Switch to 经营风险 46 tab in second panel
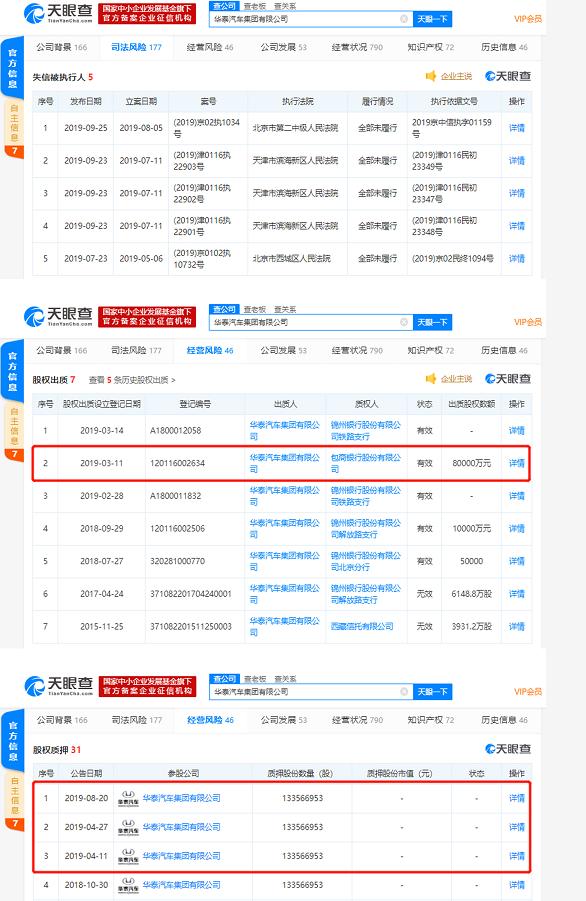 pyautogui.click(x=210, y=350)
